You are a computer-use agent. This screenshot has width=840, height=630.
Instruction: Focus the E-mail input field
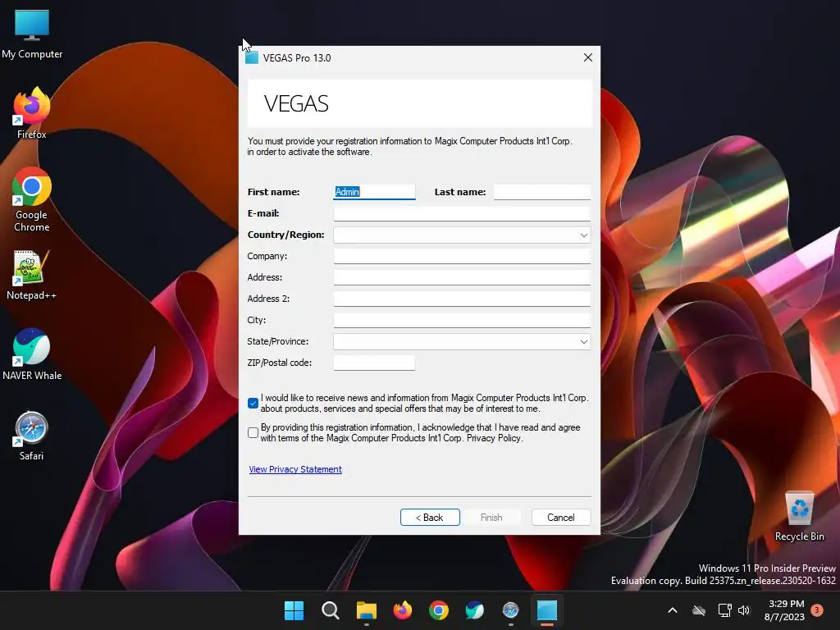pyautogui.click(x=462, y=213)
